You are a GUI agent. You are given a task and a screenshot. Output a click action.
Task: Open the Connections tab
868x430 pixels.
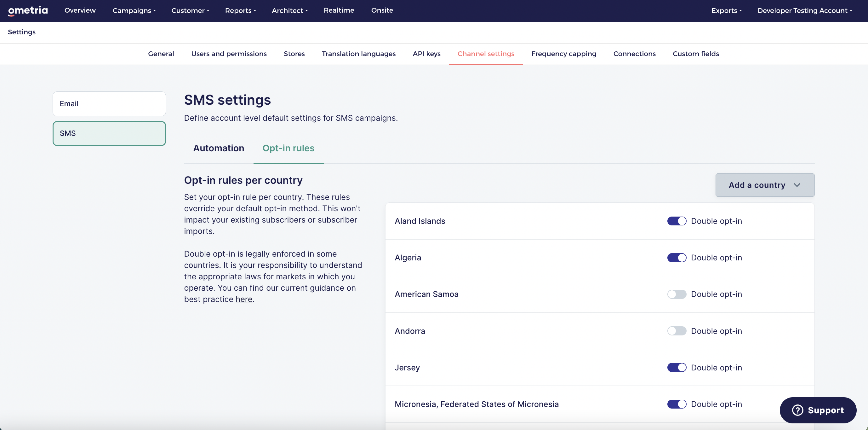click(x=635, y=54)
